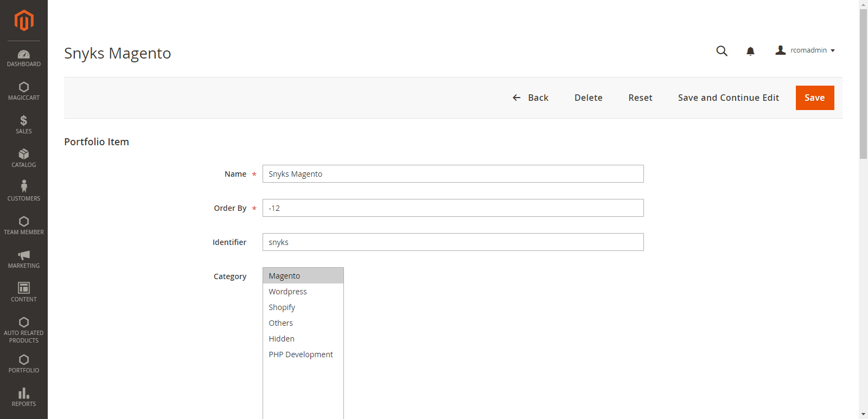
Task: Open the Sales sidebar menu
Action: [24, 125]
